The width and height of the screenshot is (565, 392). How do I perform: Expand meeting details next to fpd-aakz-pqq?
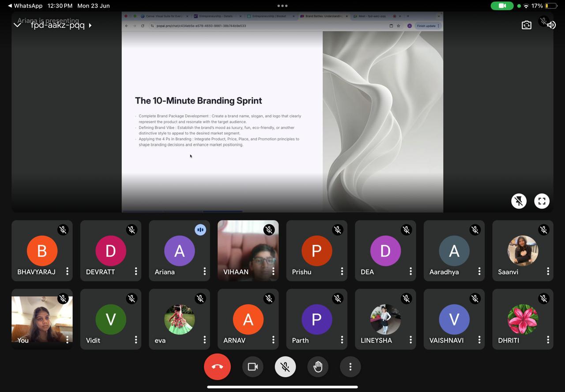click(90, 26)
